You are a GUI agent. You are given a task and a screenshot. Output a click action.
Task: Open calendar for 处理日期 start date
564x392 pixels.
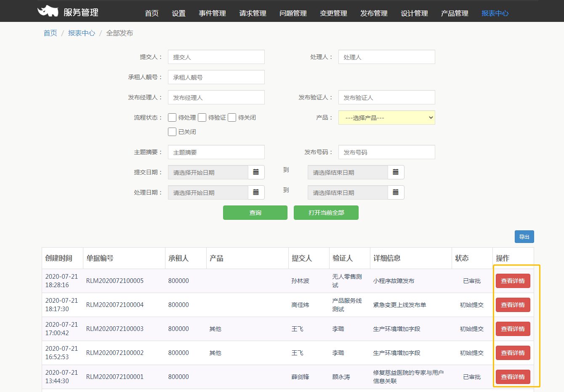pos(256,192)
